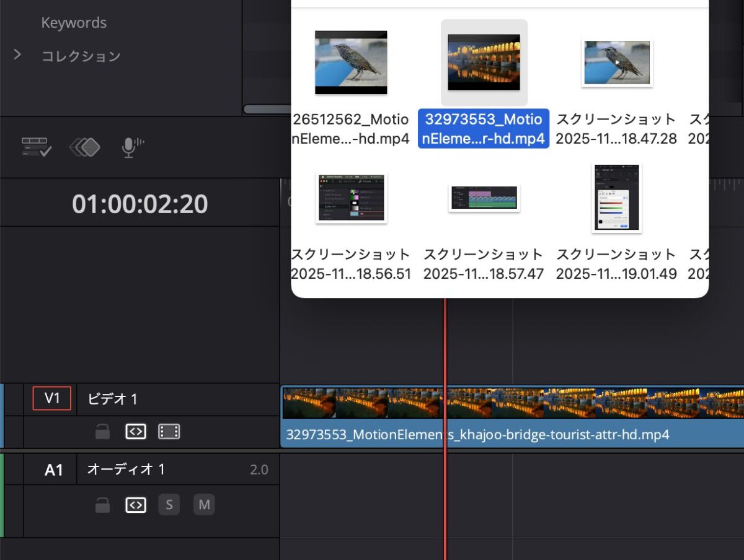Toggle auto-select on the ビデオ 1 track
Image resolution: width=744 pixels, height=560 pixels.
[x=136, y=432]
